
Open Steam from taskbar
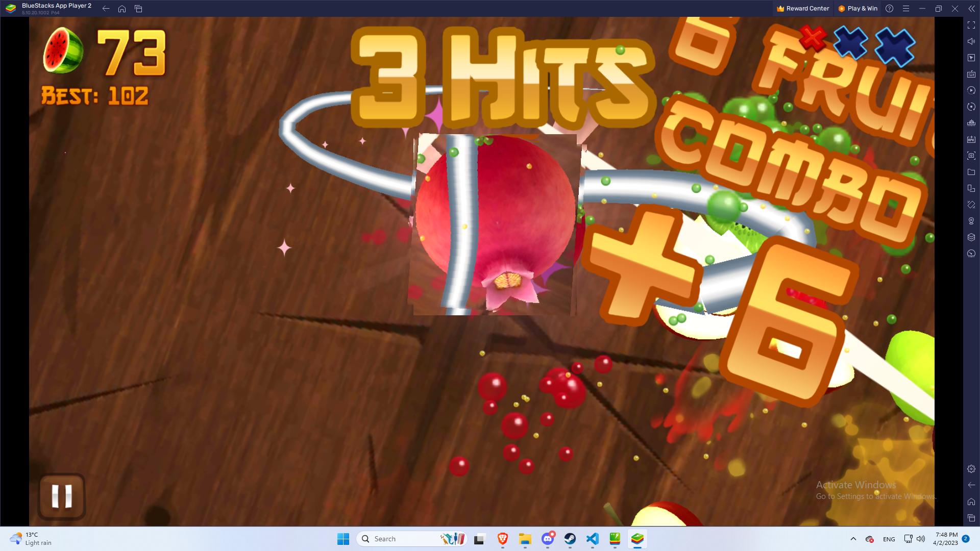pyautogui.click(x=570, y=539)
